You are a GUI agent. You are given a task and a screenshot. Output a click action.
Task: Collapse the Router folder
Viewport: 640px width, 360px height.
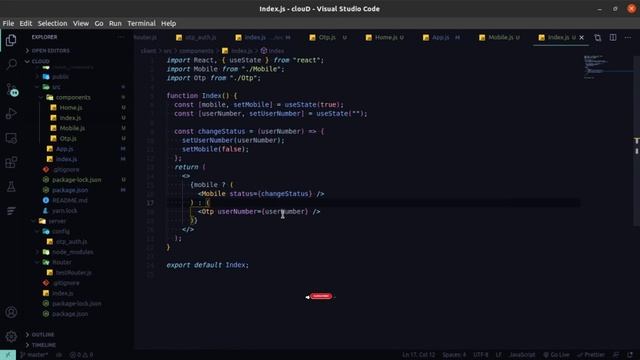coord(62,262)
